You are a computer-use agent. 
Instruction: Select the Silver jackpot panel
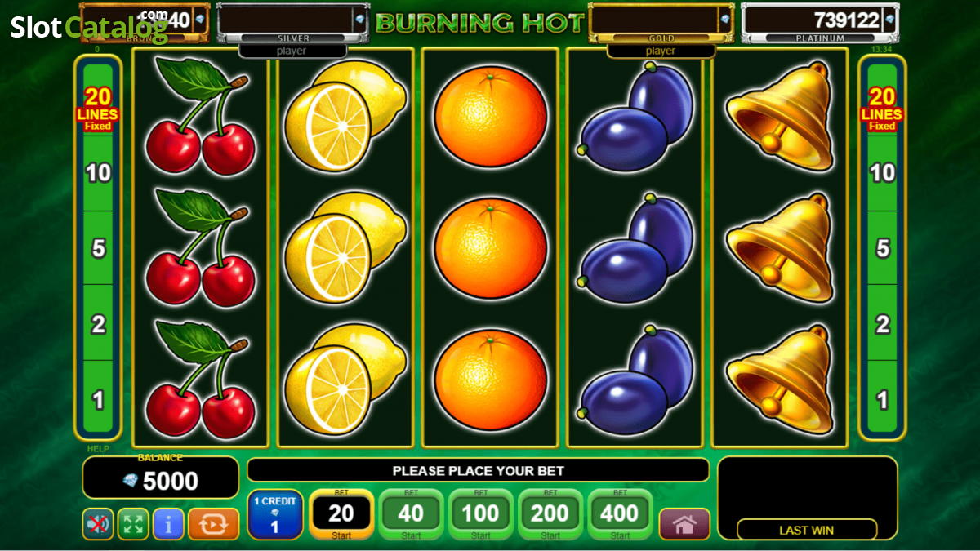293,23
